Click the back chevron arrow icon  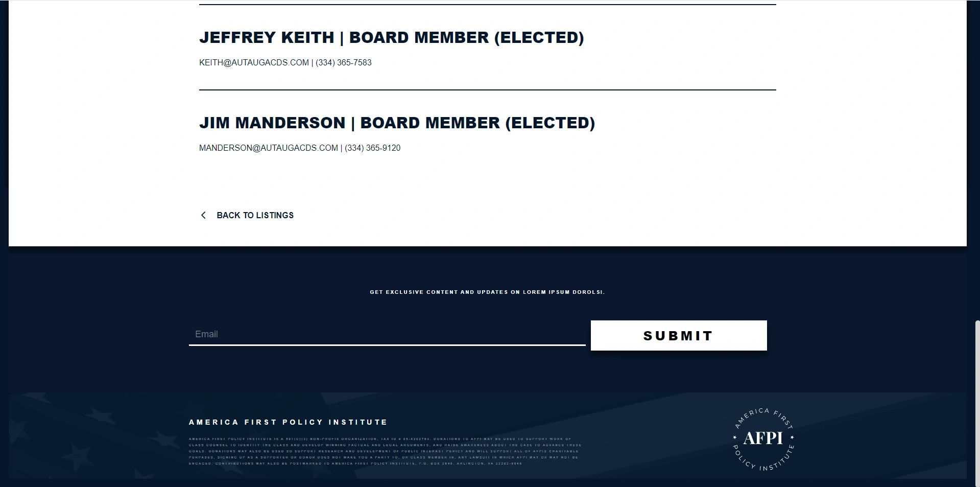coord(203,215)
